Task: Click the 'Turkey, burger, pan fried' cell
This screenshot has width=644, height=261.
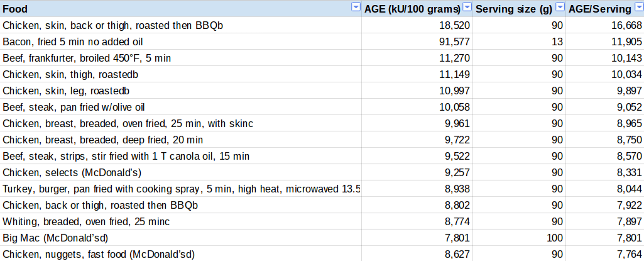Action: pos(181,189)
